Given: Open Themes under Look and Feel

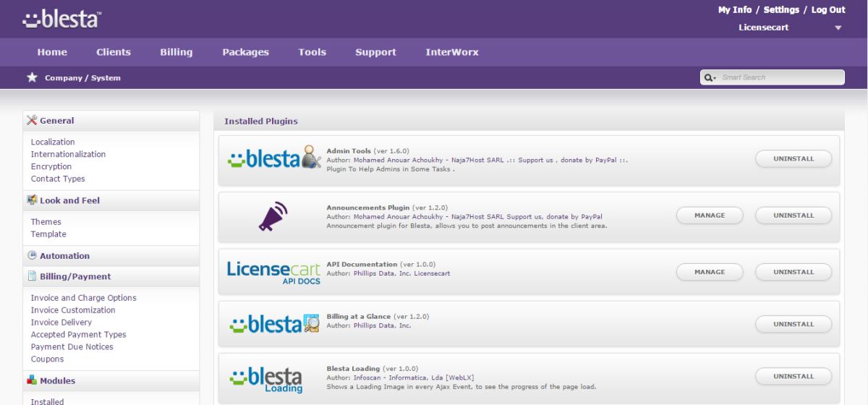Looking at the screenshot, I should (x=46, y=222).
